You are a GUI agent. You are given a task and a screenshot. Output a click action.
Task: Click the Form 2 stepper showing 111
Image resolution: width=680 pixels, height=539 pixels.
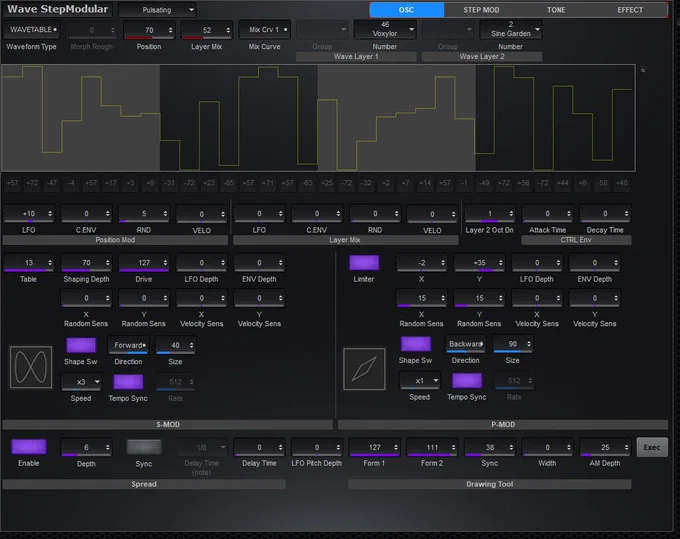(432, 447)
